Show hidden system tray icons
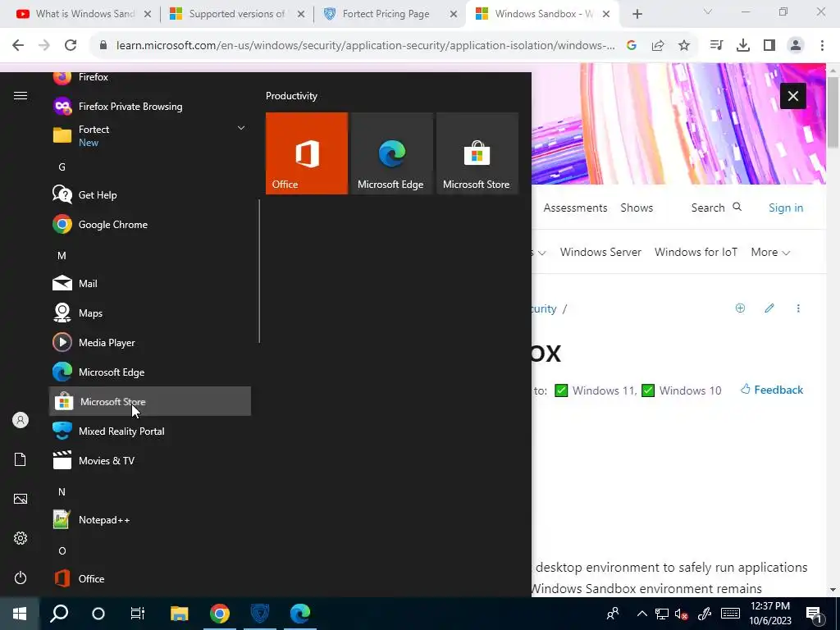The width and height of the screenshot is (840, 630). click(x=641, y=614)
